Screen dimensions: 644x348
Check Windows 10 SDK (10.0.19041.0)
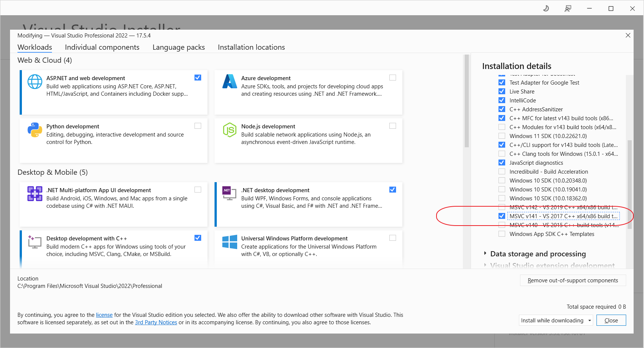click(x=502, y=189)
